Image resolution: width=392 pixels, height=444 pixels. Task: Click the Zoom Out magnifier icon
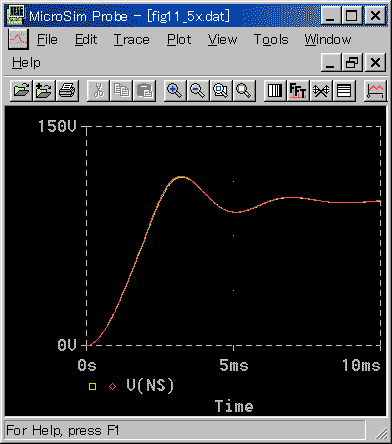coord(198,90)
